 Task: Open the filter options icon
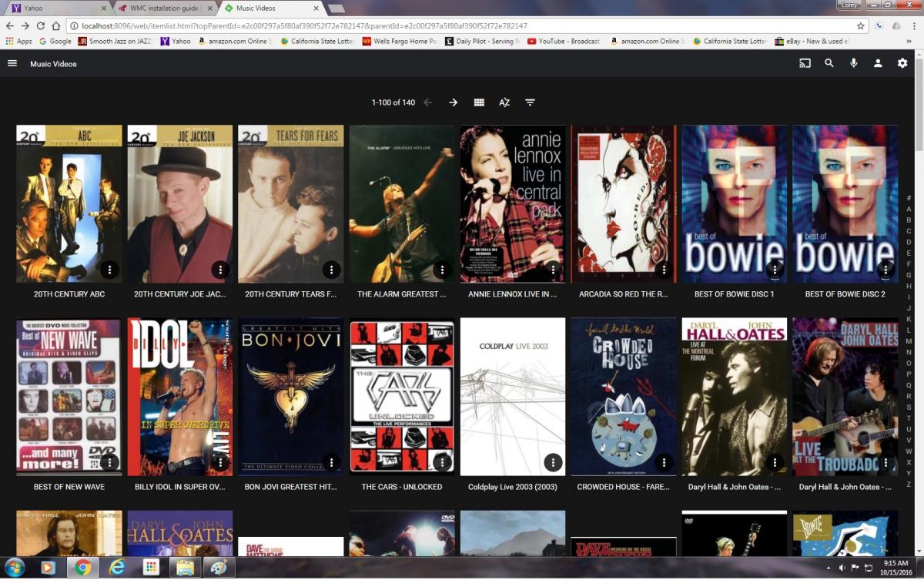click(x=530, y=102)
